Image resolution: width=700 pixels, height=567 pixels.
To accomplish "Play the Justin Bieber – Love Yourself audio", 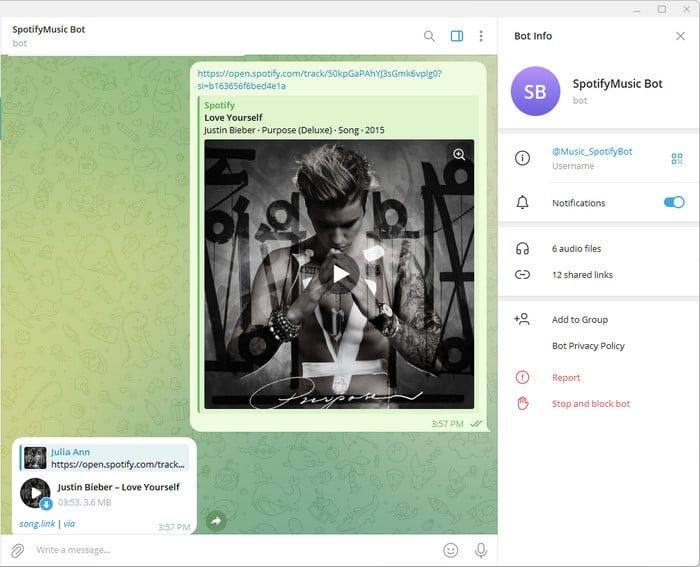I will [35, 493].
